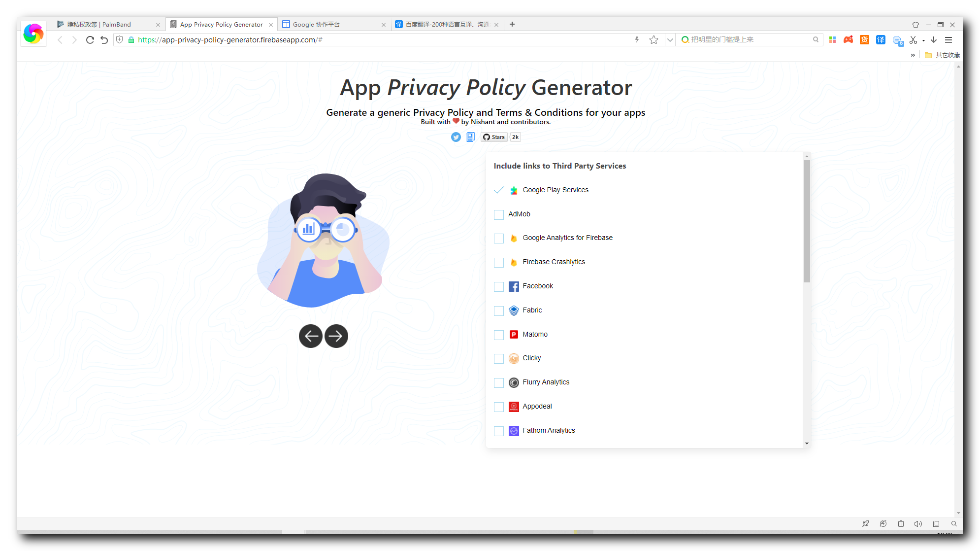Enable the AdMob checkbox
This screenshot has height=551, width=980.
pyautogui.click(x=498, y=213)
